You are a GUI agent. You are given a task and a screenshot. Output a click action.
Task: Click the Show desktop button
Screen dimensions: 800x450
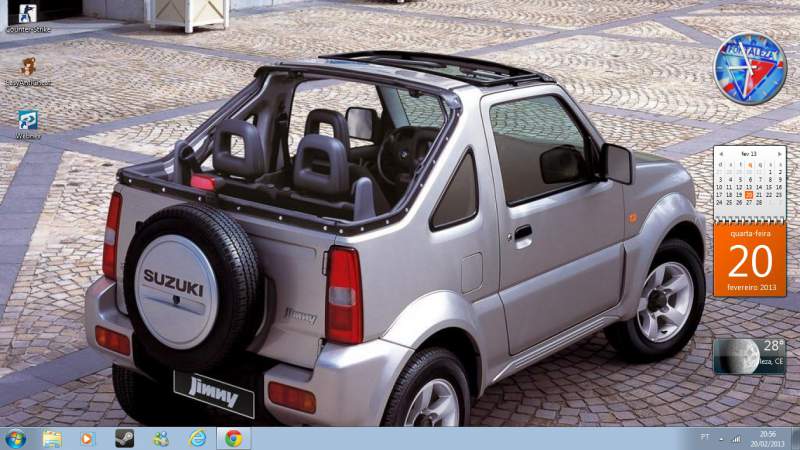coord(795,439)
